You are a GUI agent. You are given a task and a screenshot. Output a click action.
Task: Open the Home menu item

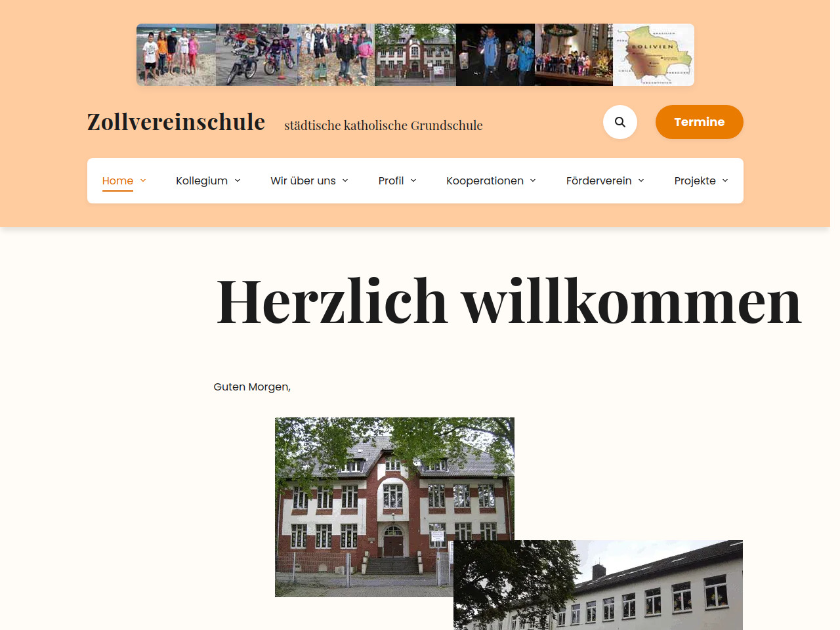click(117, 180)
